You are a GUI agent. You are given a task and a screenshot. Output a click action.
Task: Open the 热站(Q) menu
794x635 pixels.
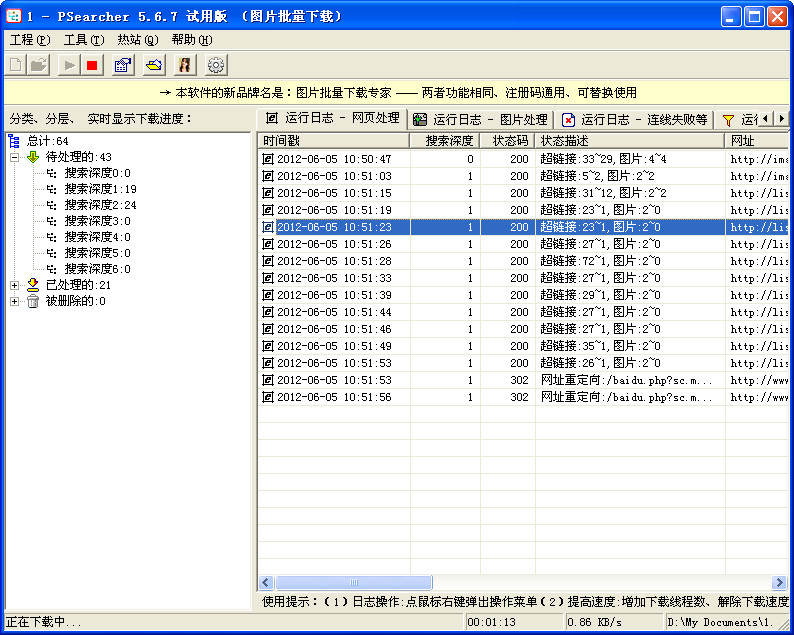coord(138,39)
